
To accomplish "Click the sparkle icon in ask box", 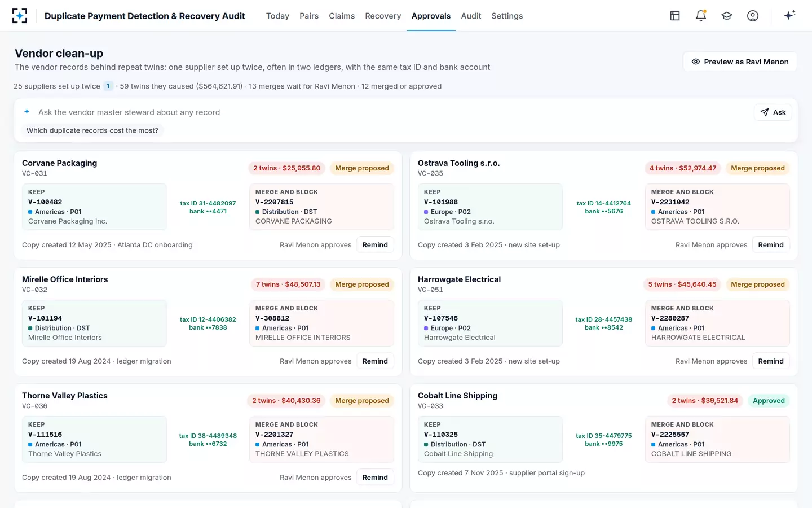I will pyautogui.click(x=27, y=112).
